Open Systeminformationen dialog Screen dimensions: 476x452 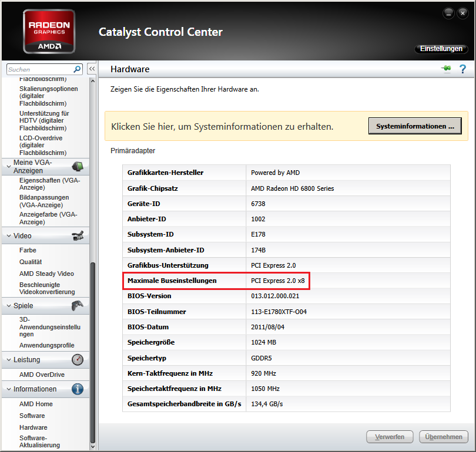click(x=415, y=126)
